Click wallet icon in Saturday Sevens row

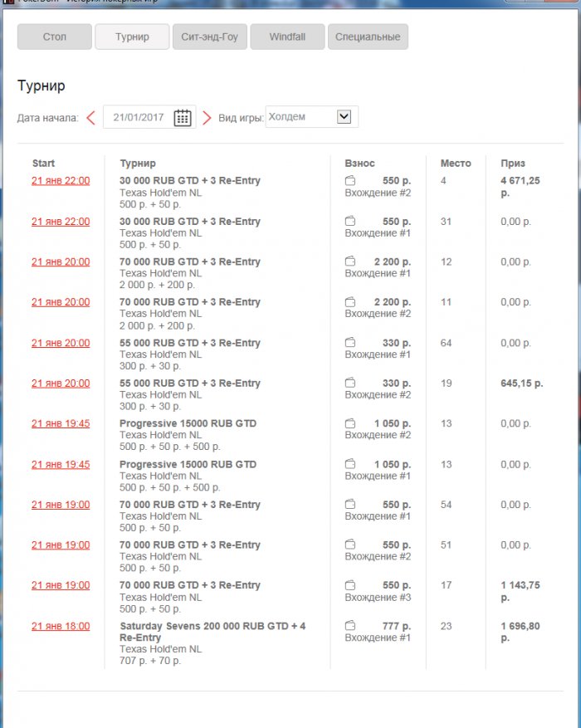pyautogui.click(x=350, y=626)
